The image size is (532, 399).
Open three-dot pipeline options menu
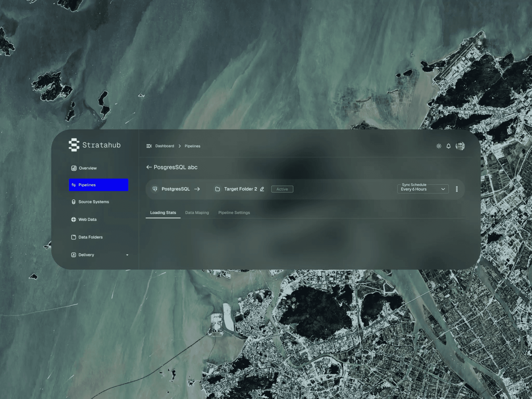point(457,189)
